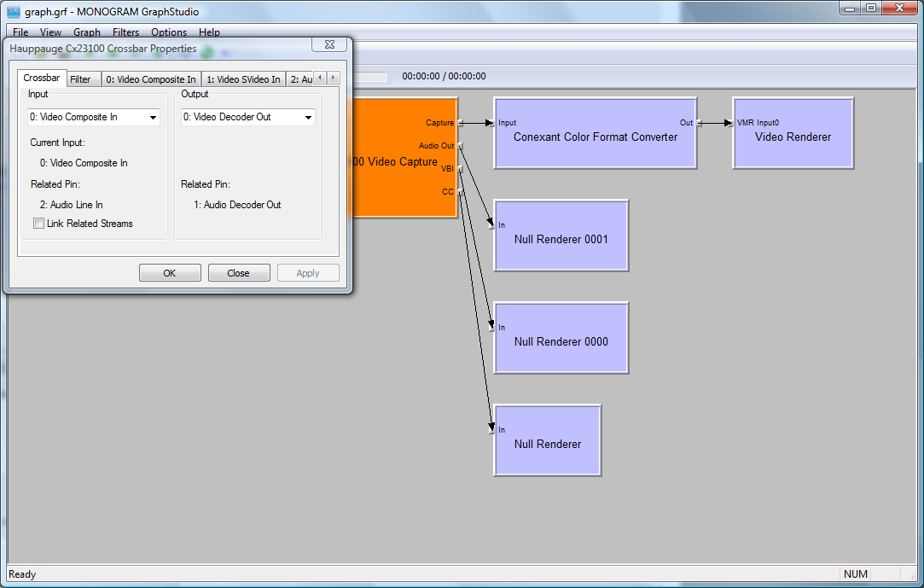The image size is (924, 588).
Task: Click the Capture output pin
Action: [460, 123]
